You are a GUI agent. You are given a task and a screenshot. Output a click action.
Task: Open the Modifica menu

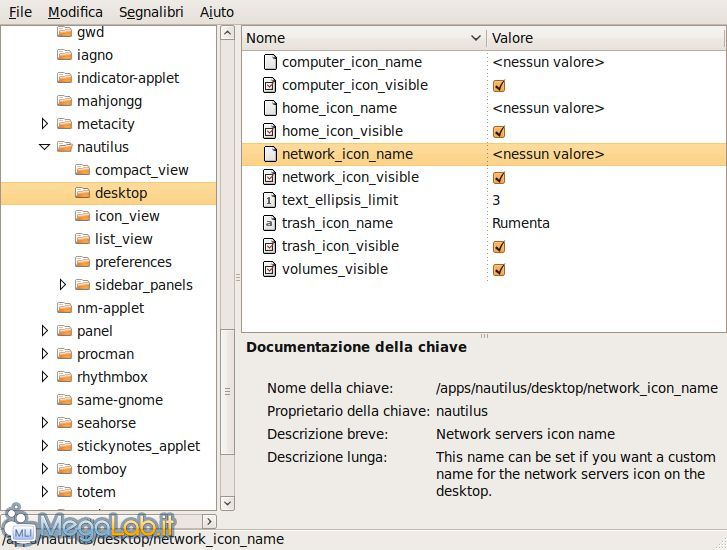click(75, 12)
